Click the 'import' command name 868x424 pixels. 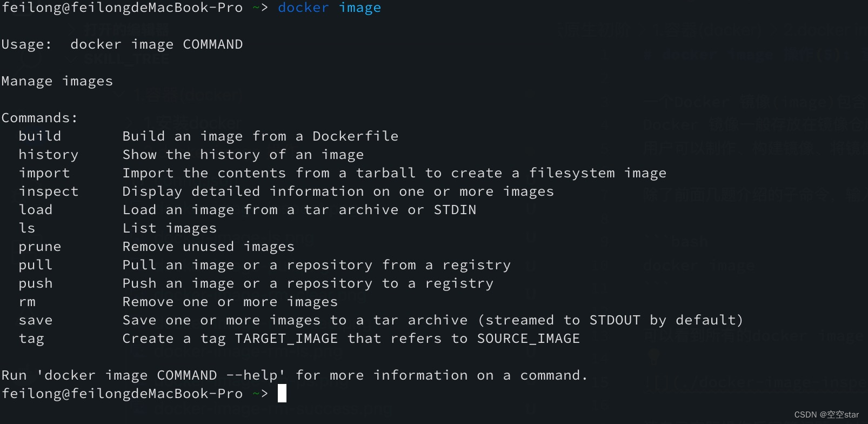tap(44, 173)
